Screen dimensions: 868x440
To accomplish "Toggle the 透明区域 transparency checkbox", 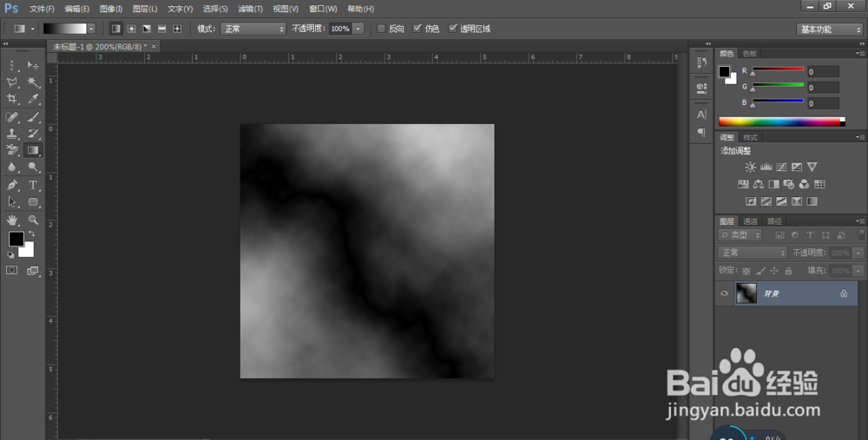I will click(x=453, y=29).
